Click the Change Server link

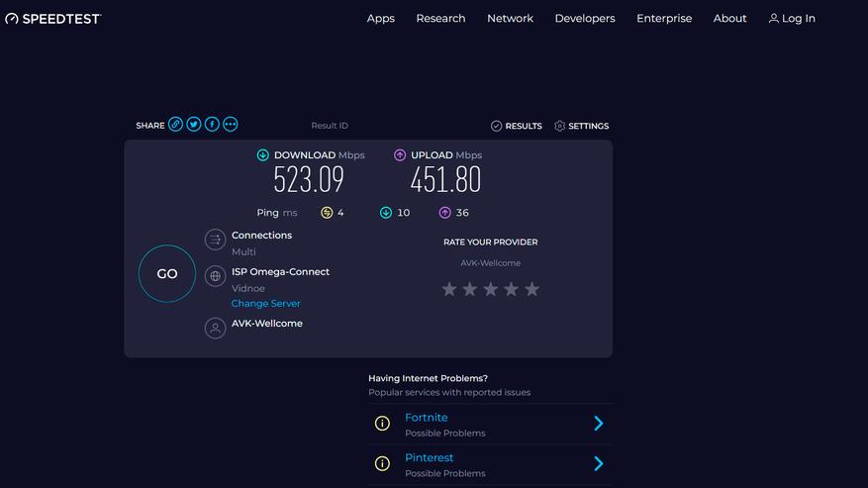(x=265, y=304)
